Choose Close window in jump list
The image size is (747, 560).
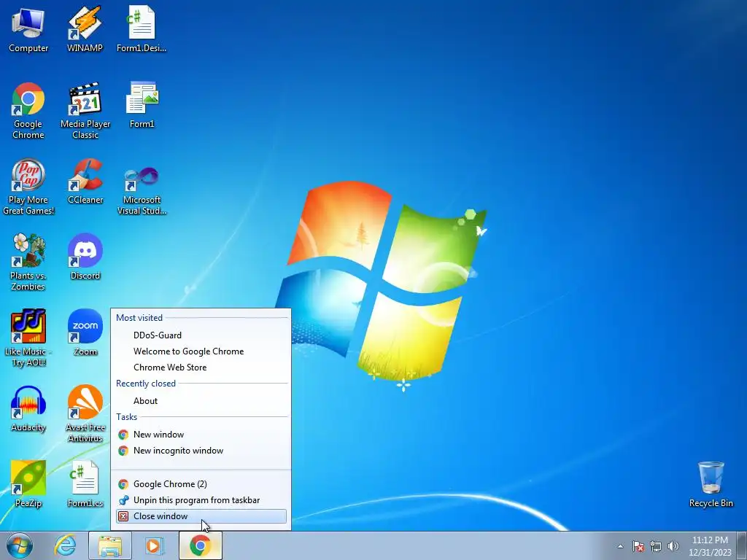[201, 516]
